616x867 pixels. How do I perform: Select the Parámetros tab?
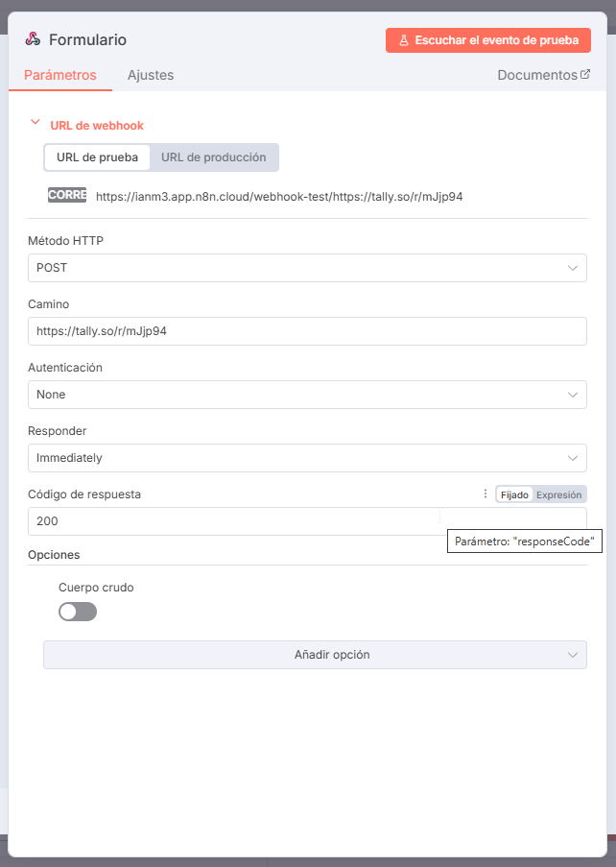coord(60,75)
